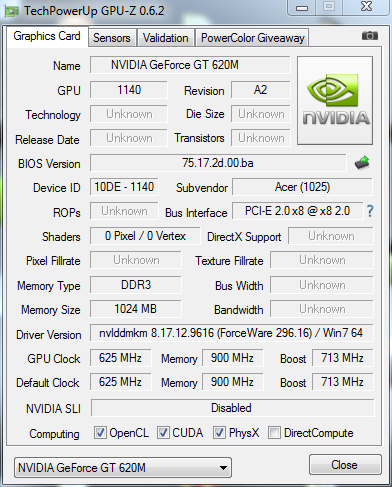Switch to the Graphics Card tab
The width and height of the screenshot is (392, 487).
click(47, 36)
